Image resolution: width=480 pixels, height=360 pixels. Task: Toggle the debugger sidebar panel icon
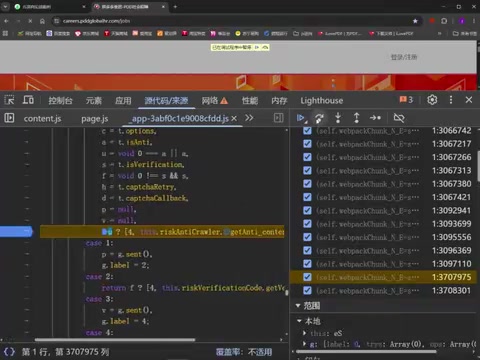point(278,118)
